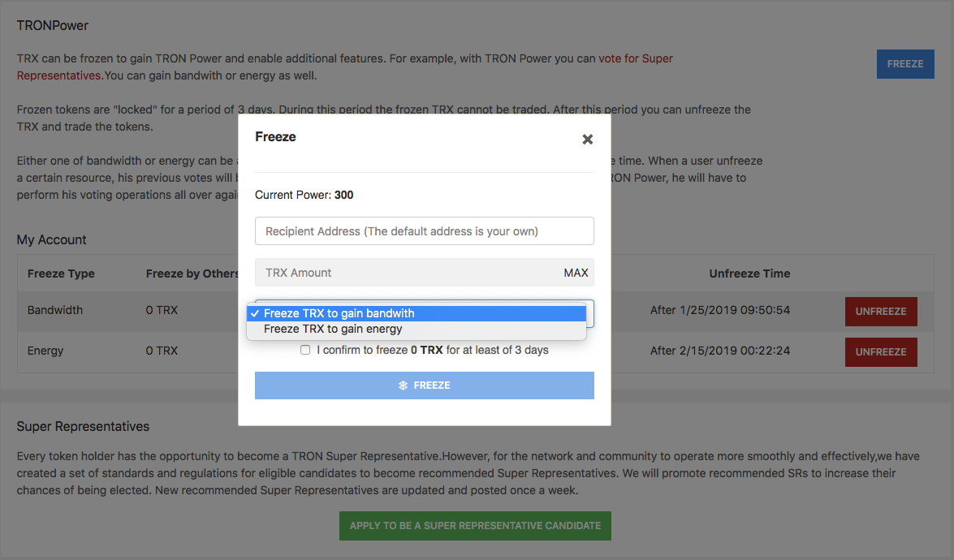Click the 'TRONPower' heading
This screenshot has width=954, height=560.
pyautogui.click(x=52, y=25)
